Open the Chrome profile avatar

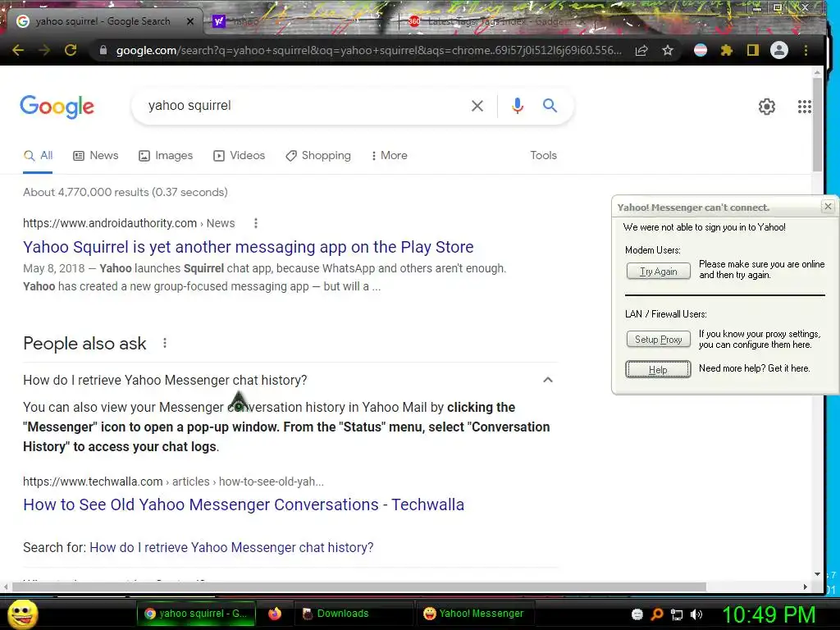[779, 50]
